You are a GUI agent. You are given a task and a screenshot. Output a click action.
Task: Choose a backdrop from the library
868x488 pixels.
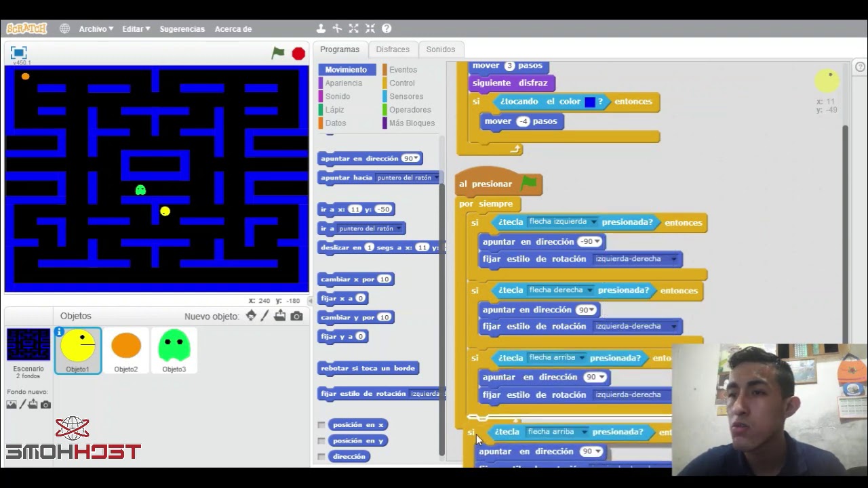12,405
